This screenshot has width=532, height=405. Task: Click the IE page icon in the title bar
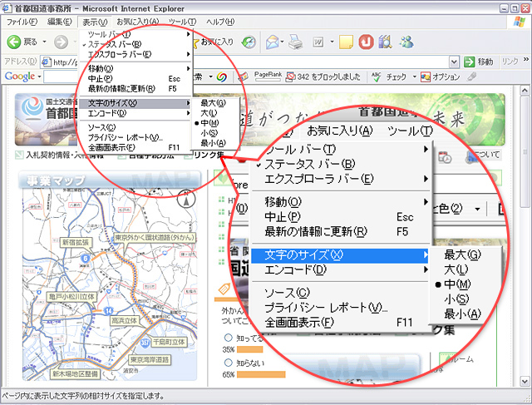pyautogui.click(x=7, y=7)
